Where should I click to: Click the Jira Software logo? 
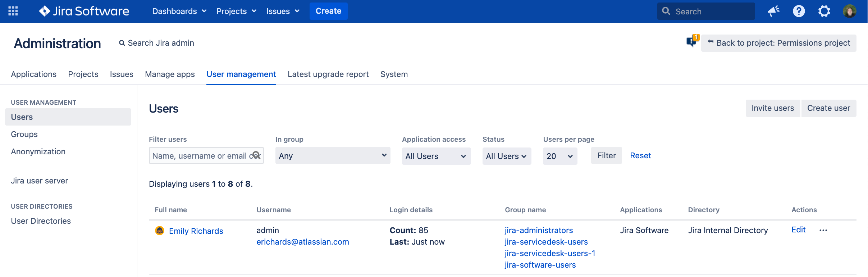pos(84,11)
